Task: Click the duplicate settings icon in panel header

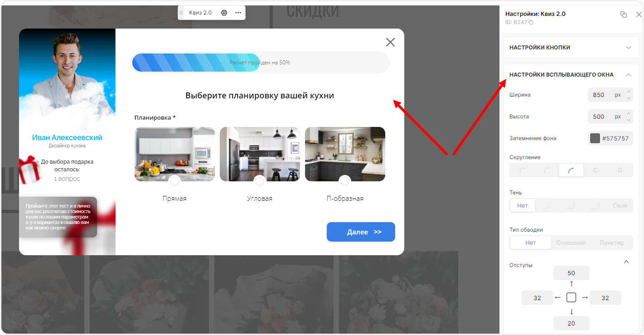Action: pyautogui.click(x=624, y=15)
